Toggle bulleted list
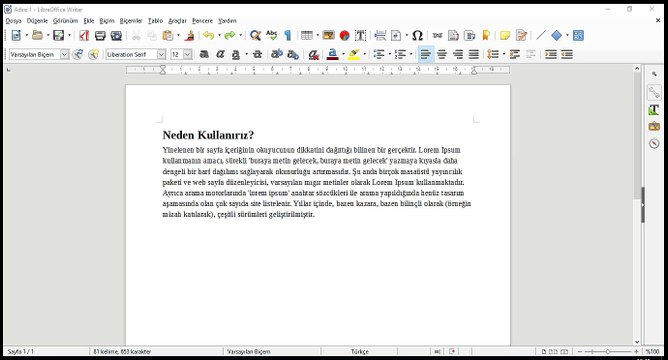Screen dimensions: 668x360 point(378,55)
